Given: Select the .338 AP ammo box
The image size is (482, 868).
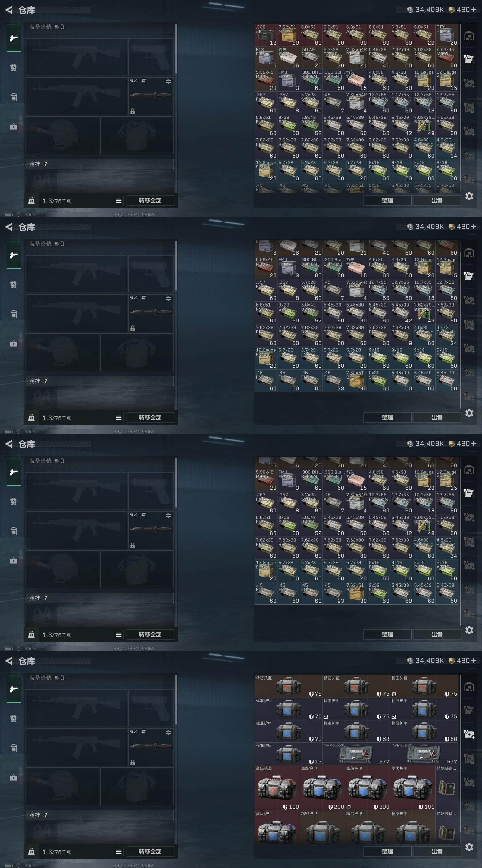Looking at the screenshot, I should click(x=266, y=35).
